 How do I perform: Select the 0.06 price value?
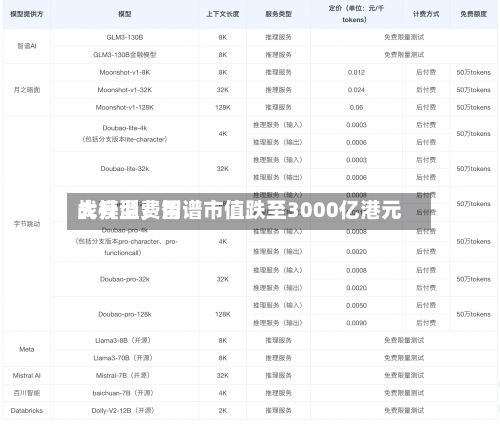[x=356, y=107]
